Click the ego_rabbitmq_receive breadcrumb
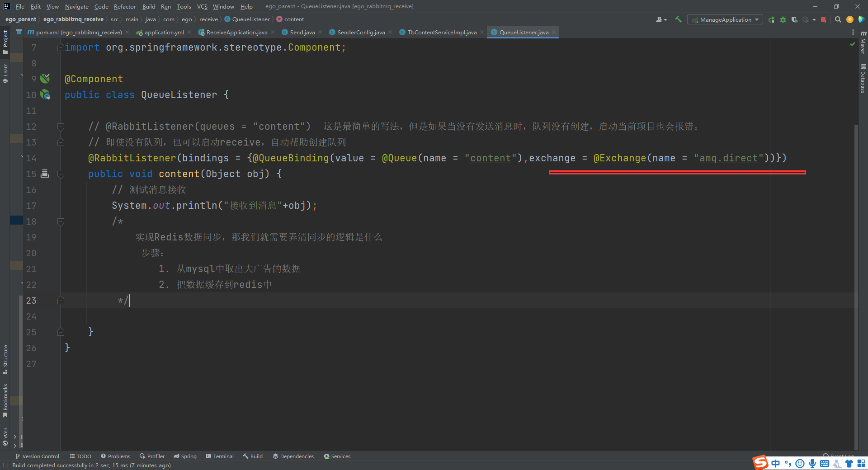This screenshot has width=868, height=470. [x=73, y=19]
